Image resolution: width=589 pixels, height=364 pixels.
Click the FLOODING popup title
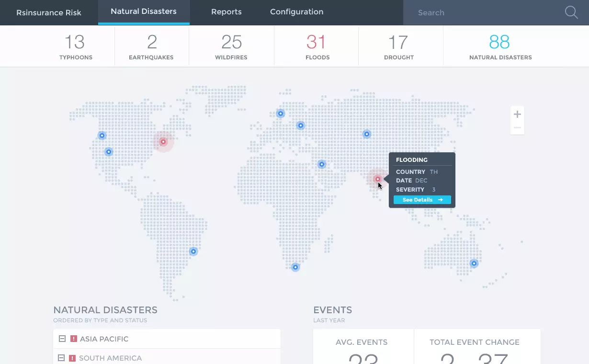[412, 160]
